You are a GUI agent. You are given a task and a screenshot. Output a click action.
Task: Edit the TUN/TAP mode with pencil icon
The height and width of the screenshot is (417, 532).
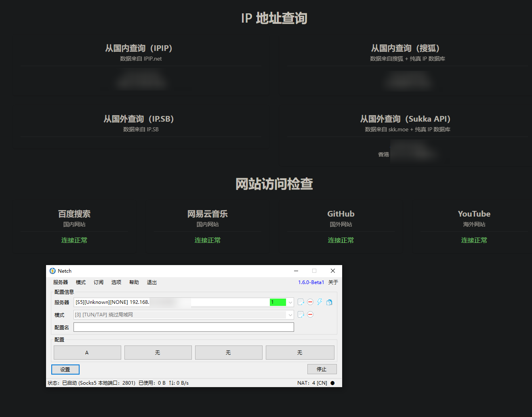pos(301,314)
